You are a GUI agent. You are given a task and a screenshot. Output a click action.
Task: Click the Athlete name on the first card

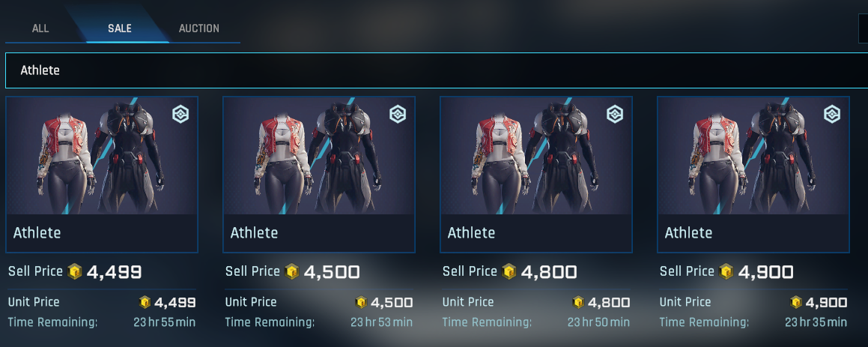pos(37,233)
